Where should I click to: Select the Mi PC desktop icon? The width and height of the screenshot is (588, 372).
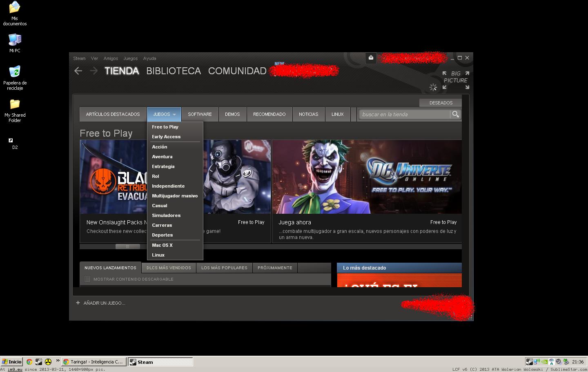pos(15,43)
